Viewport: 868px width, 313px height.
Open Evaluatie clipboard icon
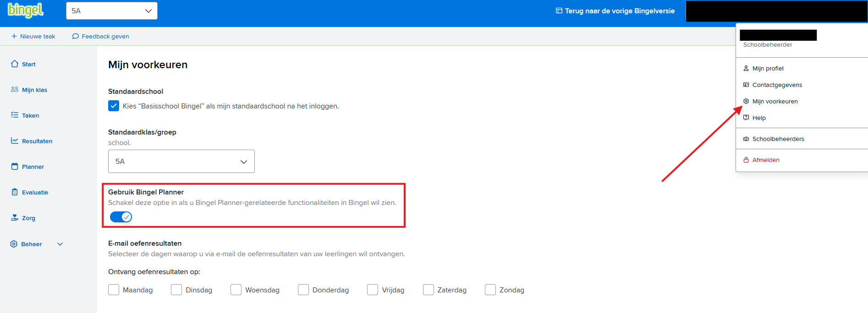tap(15, 192)
